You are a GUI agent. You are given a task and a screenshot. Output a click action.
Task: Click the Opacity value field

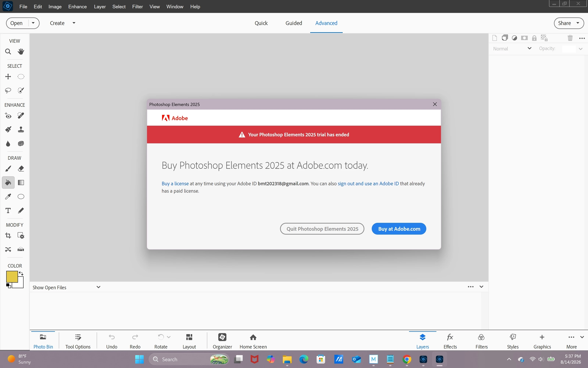pyautogui.click(x=569, y=49)
